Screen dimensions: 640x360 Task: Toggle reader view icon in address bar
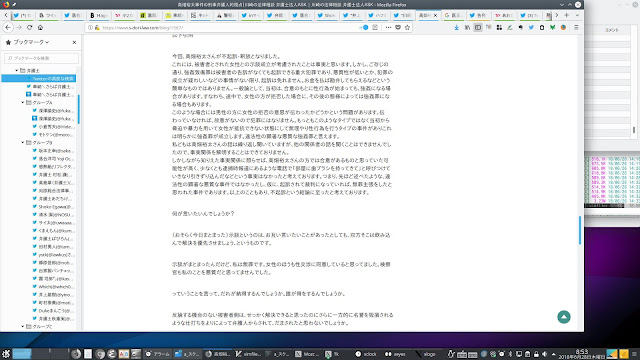pyautogui.click(x=375, y=27)
